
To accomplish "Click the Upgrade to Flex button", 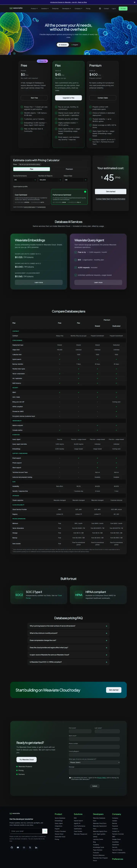I will click(x=68, y=98).
